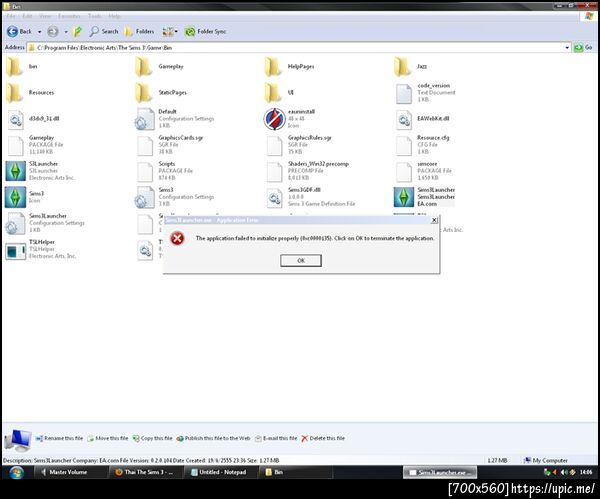Select the eauninstall icon file
Screen dimensions: 600x499
click(x=289, y=119)
